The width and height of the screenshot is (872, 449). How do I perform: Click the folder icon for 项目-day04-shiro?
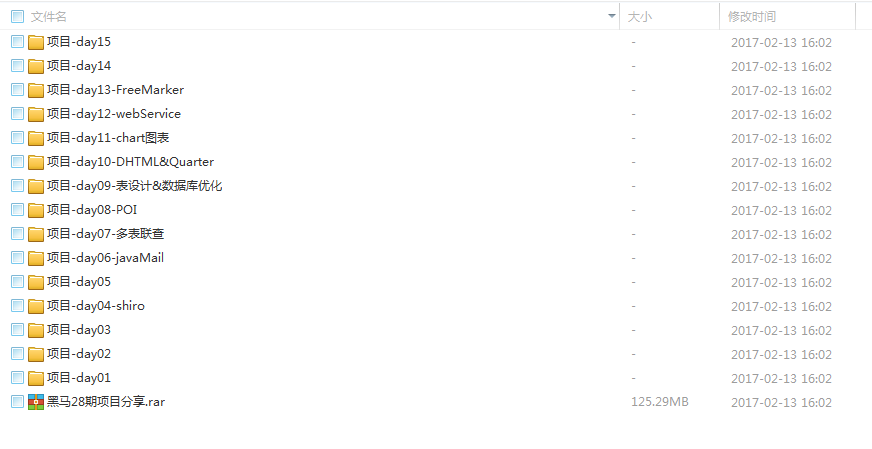tap(36, 306)
